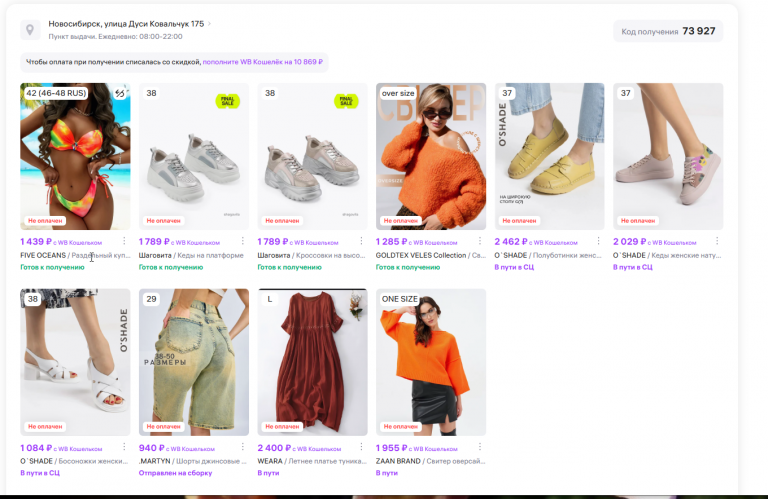Screen dimensions: 768x499
Task: Click the FIVE OCEANS / Раздельный куп... title
Action: 75,255
